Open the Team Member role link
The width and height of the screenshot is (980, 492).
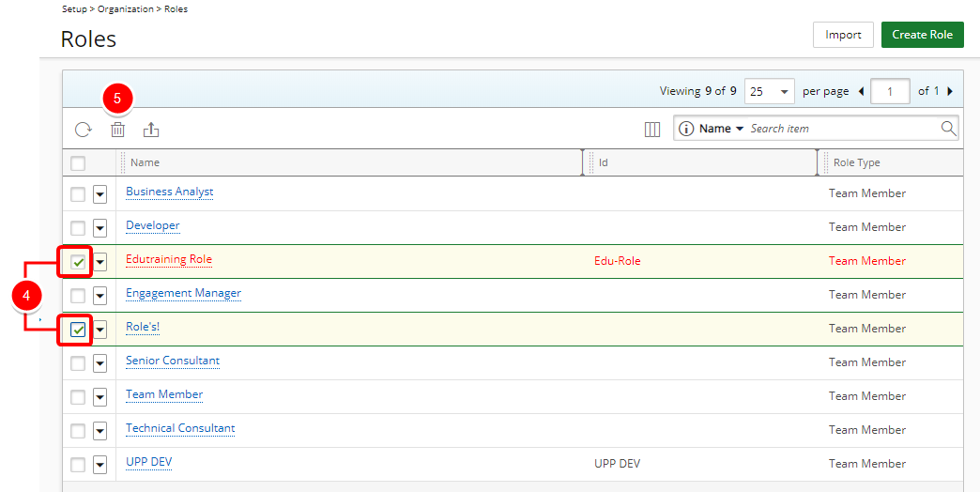click(164, 394)
